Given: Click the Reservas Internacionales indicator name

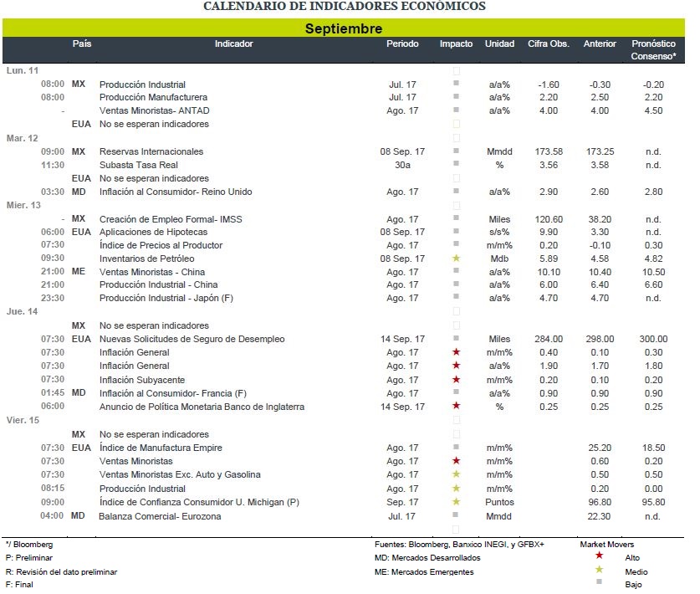Looking at the screenshot, I should (151, 152).
